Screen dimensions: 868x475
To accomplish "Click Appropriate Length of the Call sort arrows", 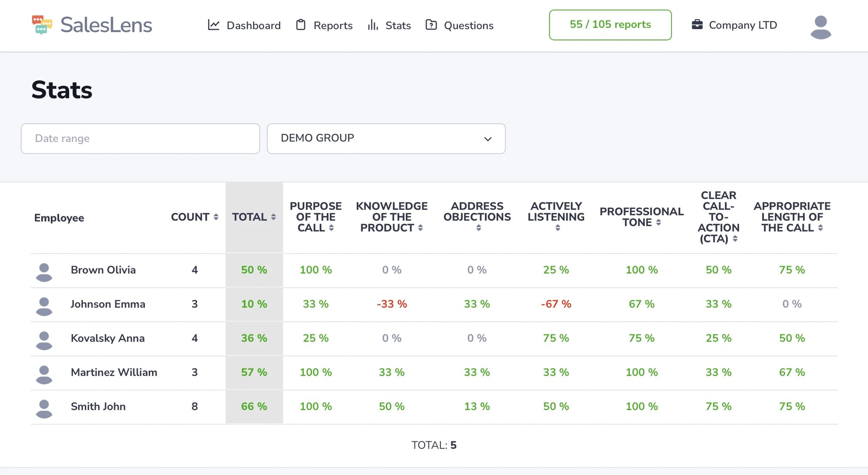I will [x=820, y=228].
